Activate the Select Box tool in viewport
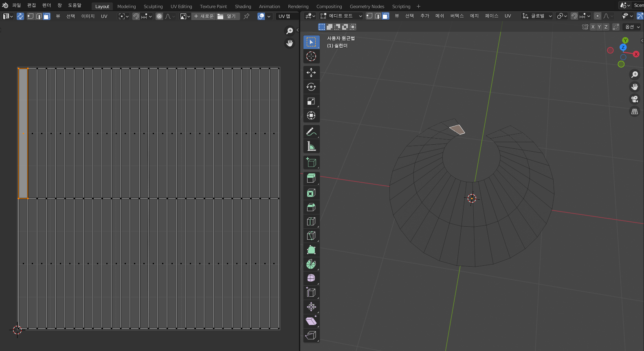This screenshot has width=644, height=351. (x=311, y=42)
